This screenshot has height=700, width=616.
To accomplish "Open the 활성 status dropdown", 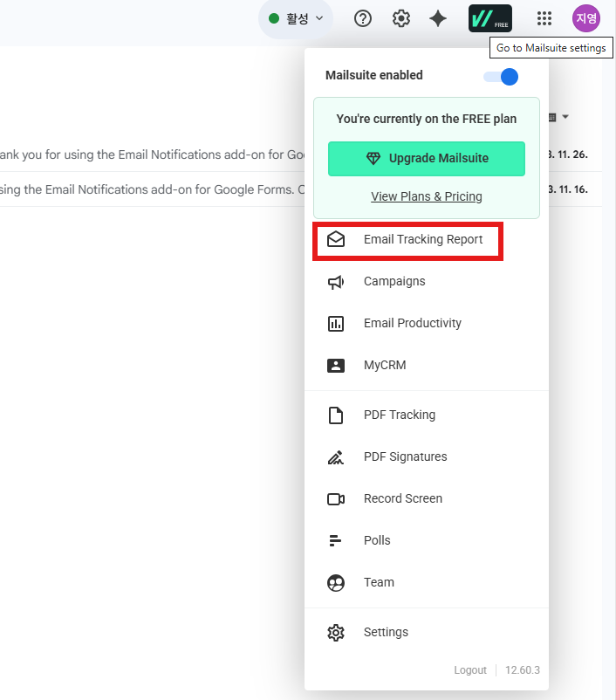I will 296,18.
